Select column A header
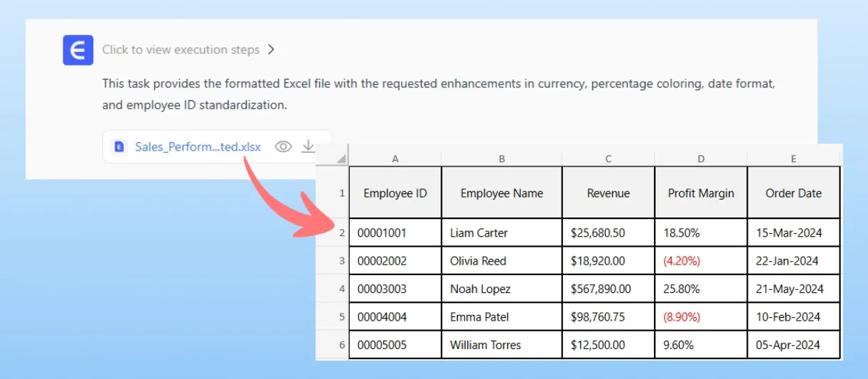Image resolution: width=868 pixels, height=379 pixels. tap(395, 159)
